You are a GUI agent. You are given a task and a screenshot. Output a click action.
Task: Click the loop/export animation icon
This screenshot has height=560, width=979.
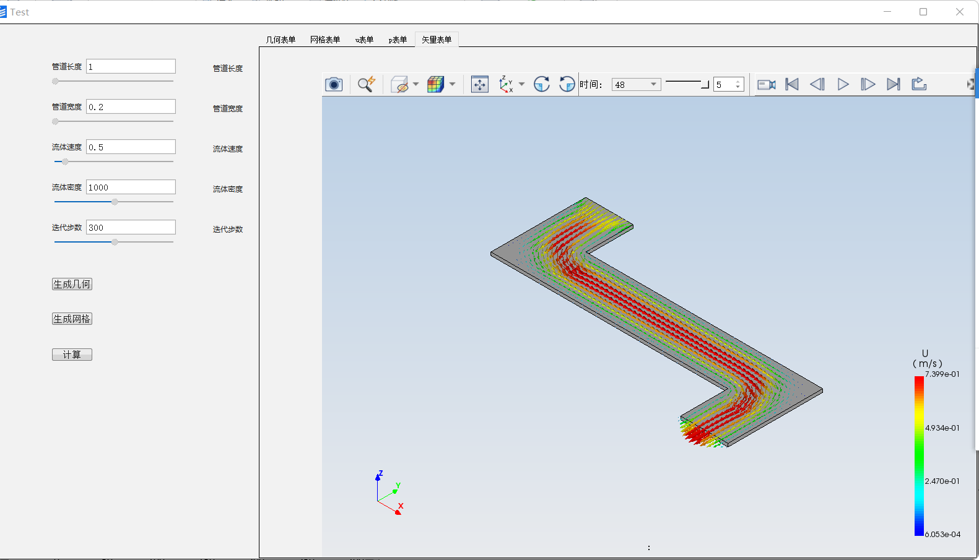pyautogui.click(x=919, y=84)
